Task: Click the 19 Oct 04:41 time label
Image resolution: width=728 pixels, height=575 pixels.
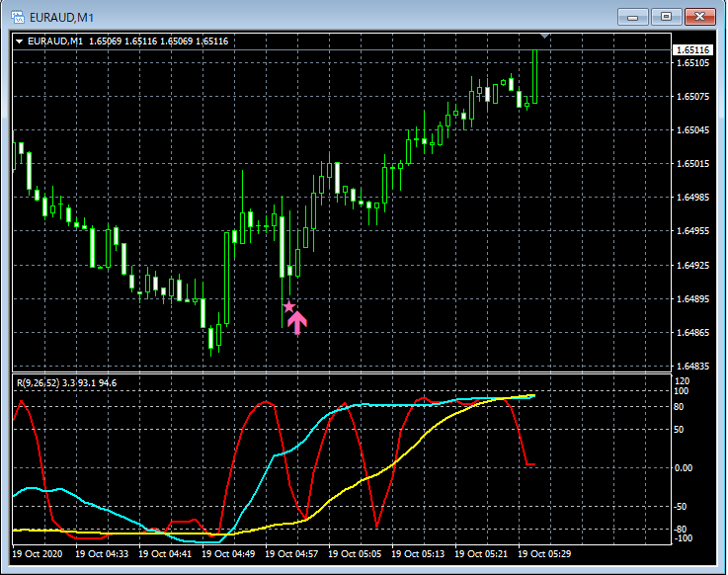Action: (x=165, y=554)
